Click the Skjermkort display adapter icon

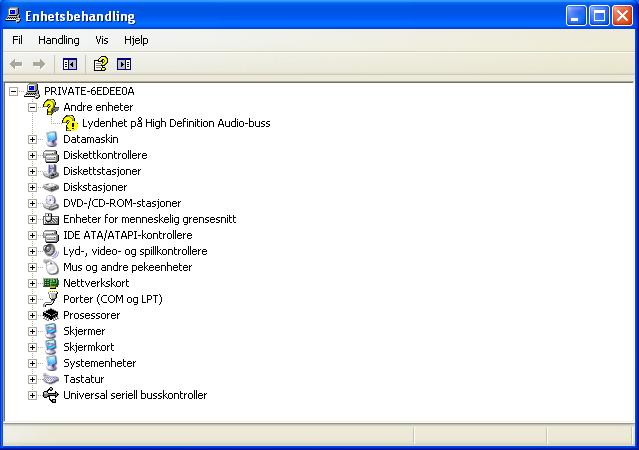click(x=51, y=347)
